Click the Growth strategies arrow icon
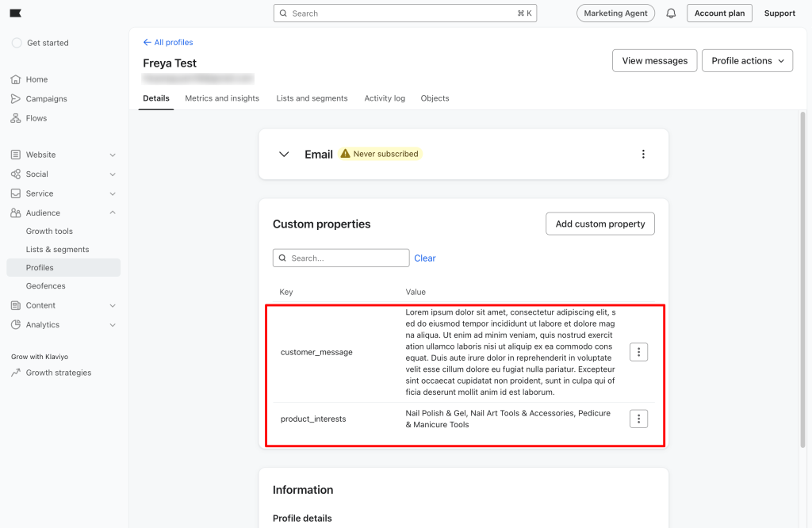 click(x=16, y=372)
